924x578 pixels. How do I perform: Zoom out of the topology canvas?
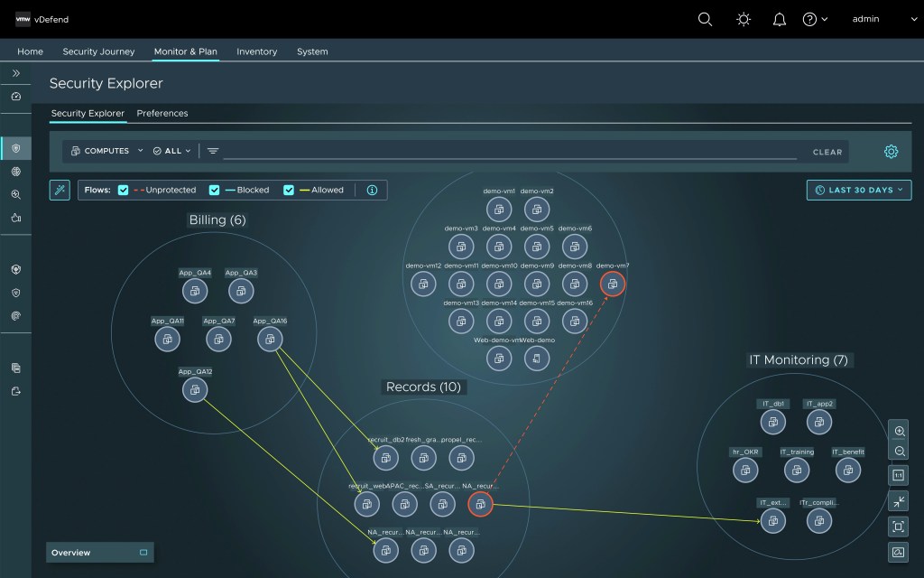coord(899,452)
